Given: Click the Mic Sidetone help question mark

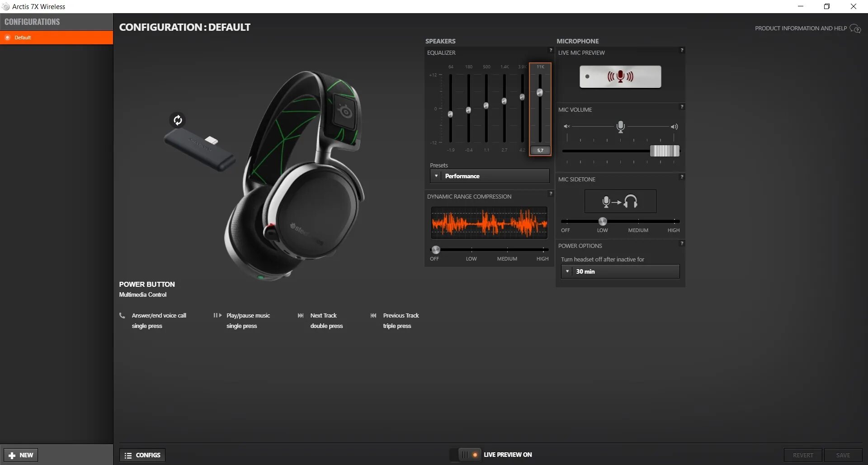Looking at the screenshot, I should (x=682, y=177).
